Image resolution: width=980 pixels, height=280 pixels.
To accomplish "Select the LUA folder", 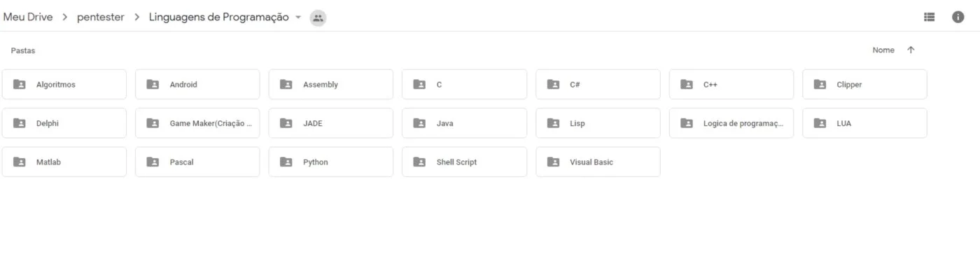I will (x=864, y=123).
